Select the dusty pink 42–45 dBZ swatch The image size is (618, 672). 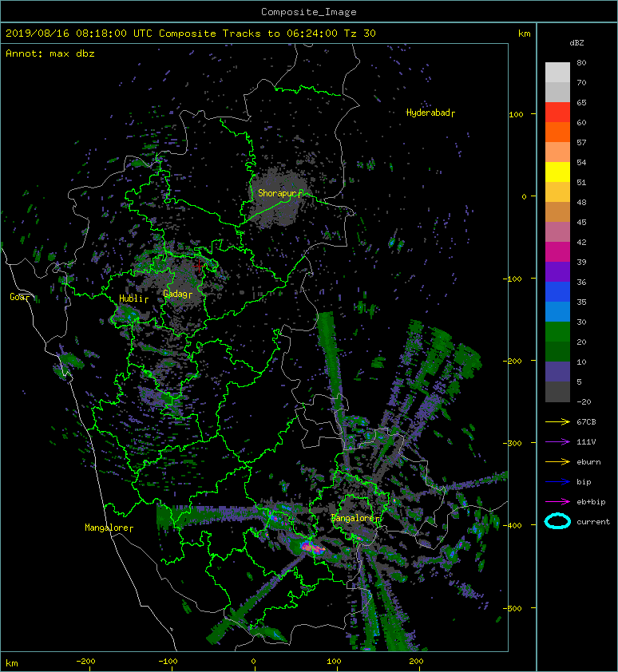pos(557,232)
